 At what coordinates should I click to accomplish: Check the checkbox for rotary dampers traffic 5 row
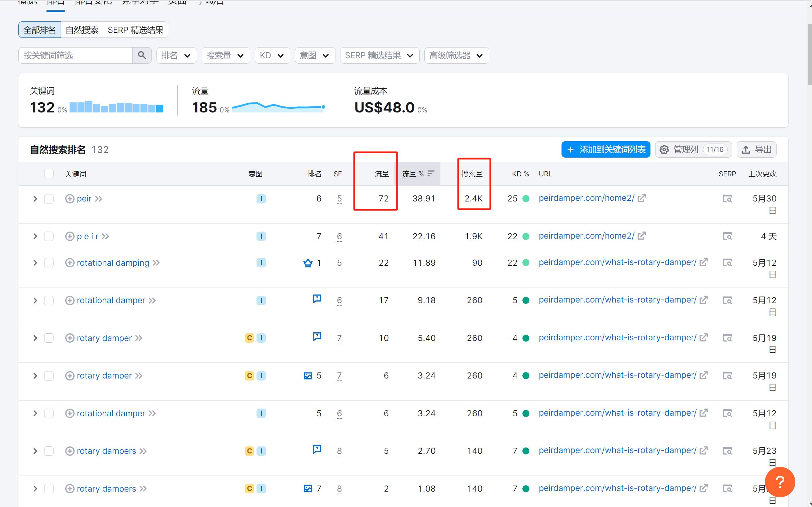pyautogui.click(x=49, y=451)
